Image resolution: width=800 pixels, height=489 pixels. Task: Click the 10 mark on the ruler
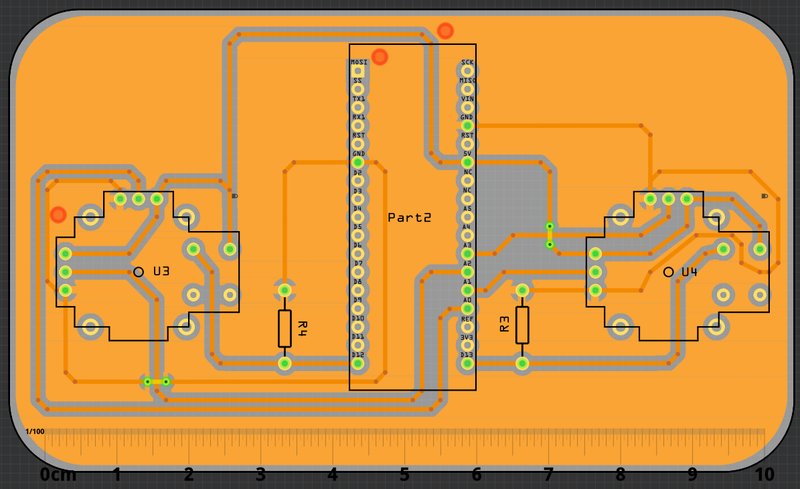pyautogui.click(x=765, y=474)
